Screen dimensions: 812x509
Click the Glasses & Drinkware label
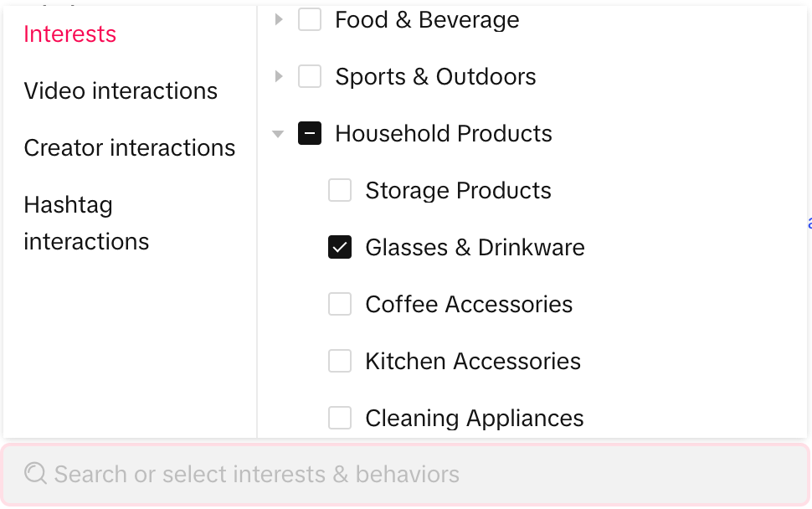coord(475,248)
